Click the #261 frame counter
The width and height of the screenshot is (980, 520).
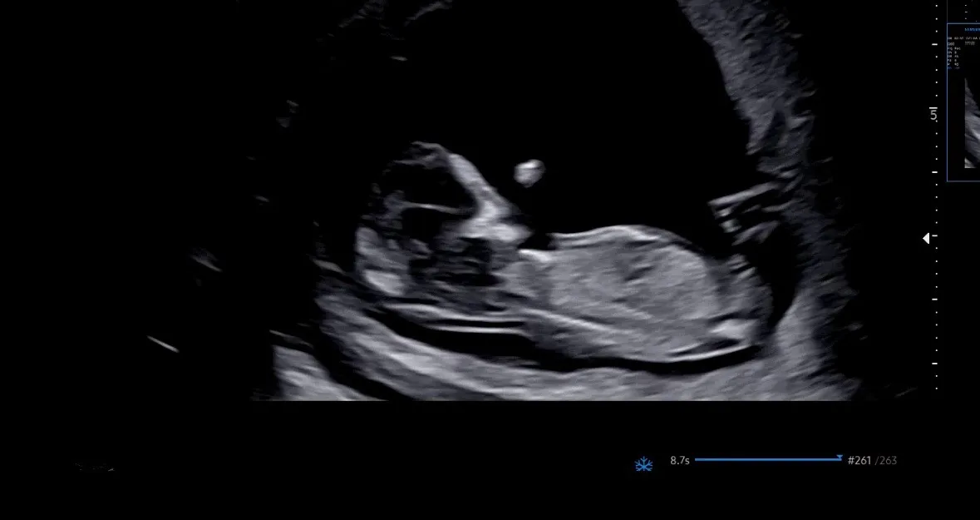[859, 461]
